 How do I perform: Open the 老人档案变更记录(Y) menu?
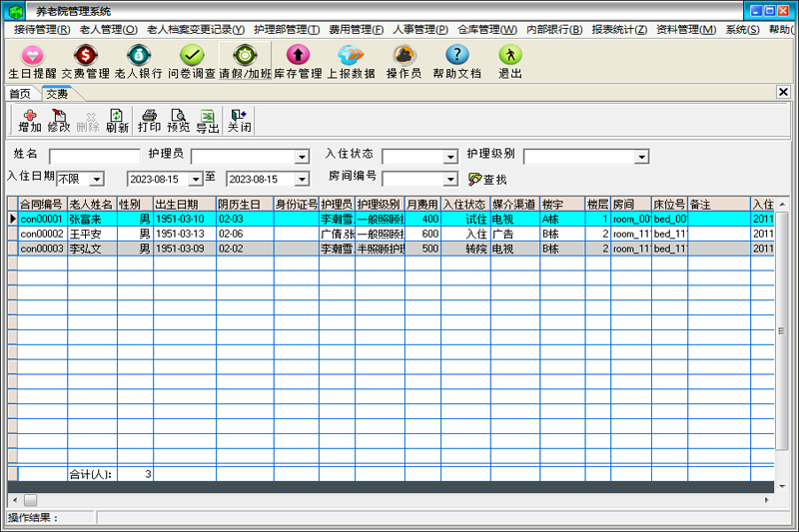pyautogui.click(x=196, y=30)
